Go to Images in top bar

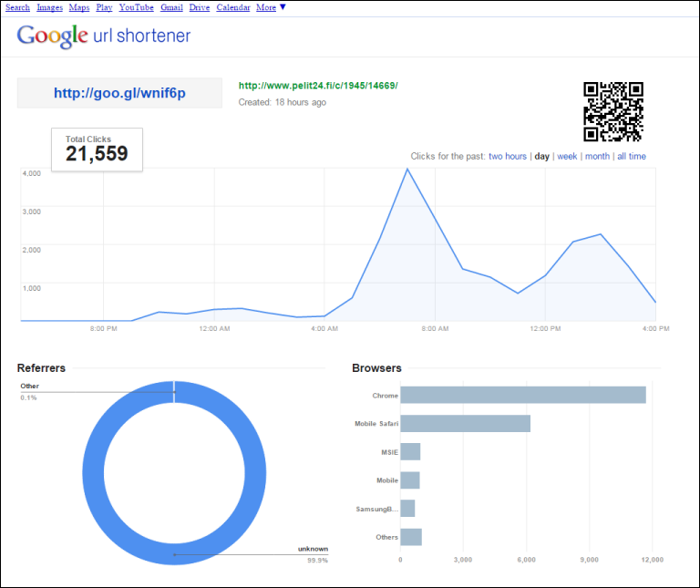point(49,7)
